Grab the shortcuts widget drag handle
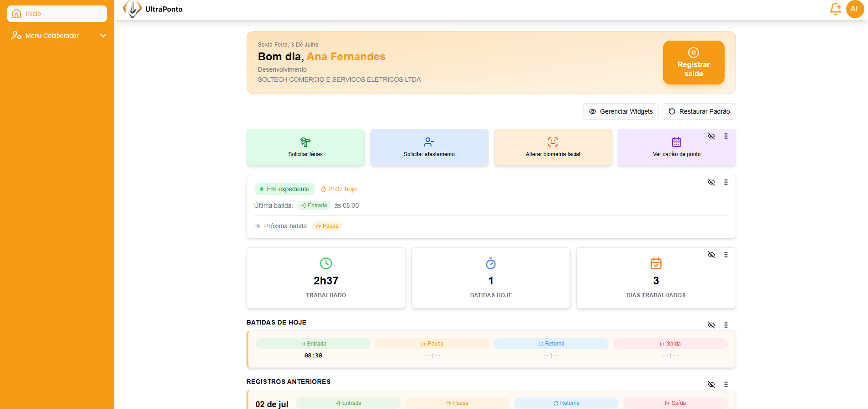 [726, 136]
